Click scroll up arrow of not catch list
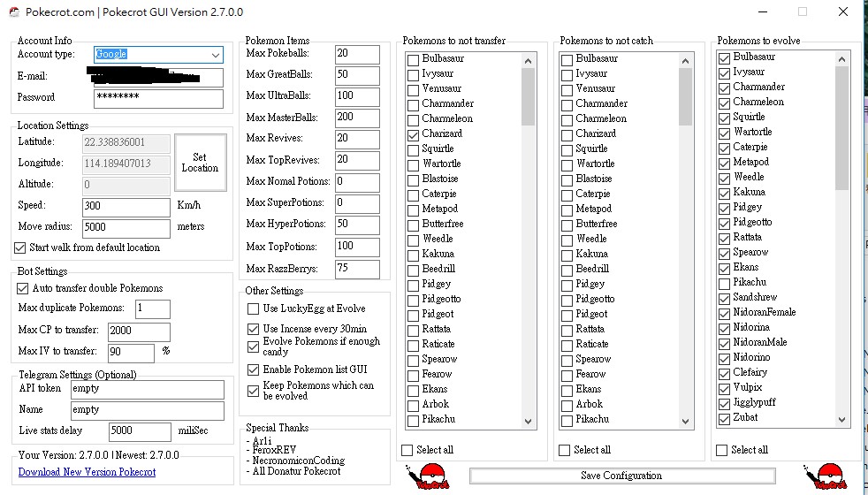The height and width of the screenshot is (495, 868). [685, 61]
